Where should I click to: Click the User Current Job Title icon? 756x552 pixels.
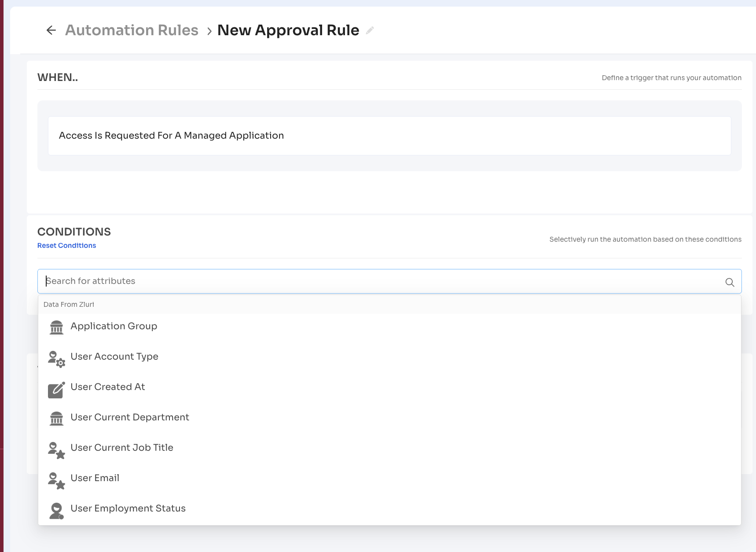click(56, 450)
